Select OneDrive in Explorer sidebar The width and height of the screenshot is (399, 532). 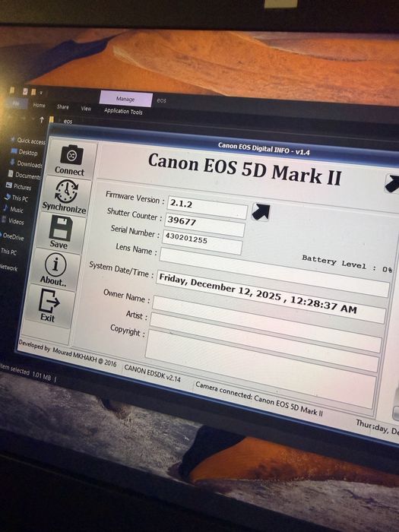click(13, 236)
